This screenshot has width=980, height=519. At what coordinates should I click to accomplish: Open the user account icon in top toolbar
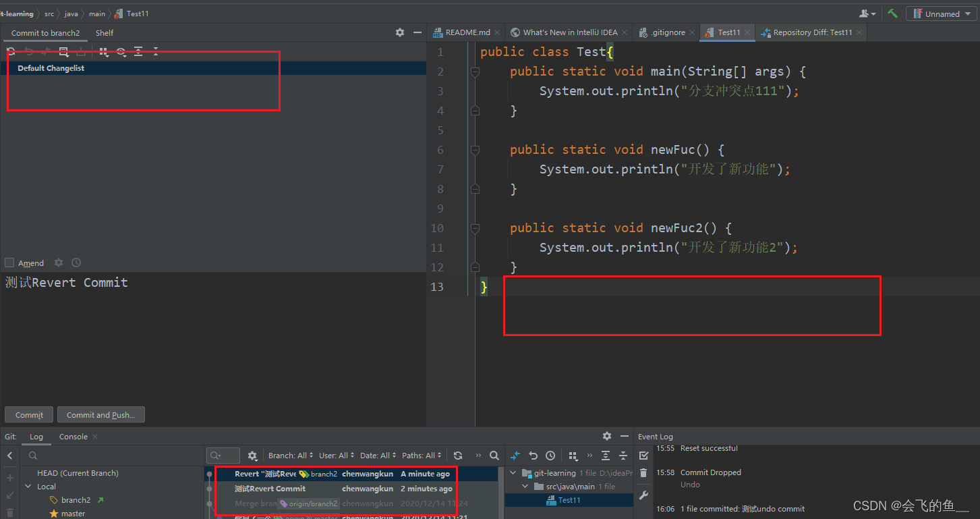pos(867,13)
